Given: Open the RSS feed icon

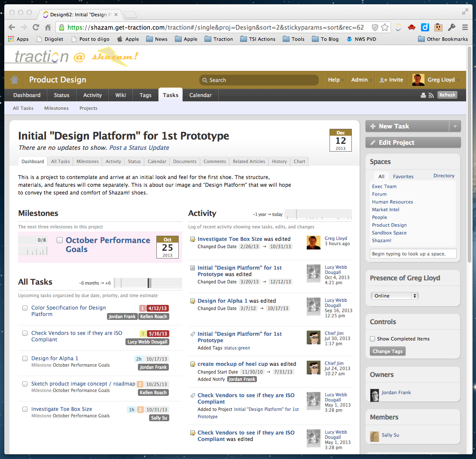Looking at the screenshot, I should 431,95.
